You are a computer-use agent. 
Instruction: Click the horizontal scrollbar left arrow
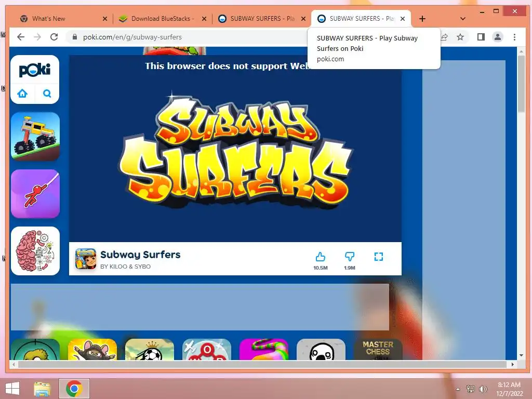tap(14, 364)
